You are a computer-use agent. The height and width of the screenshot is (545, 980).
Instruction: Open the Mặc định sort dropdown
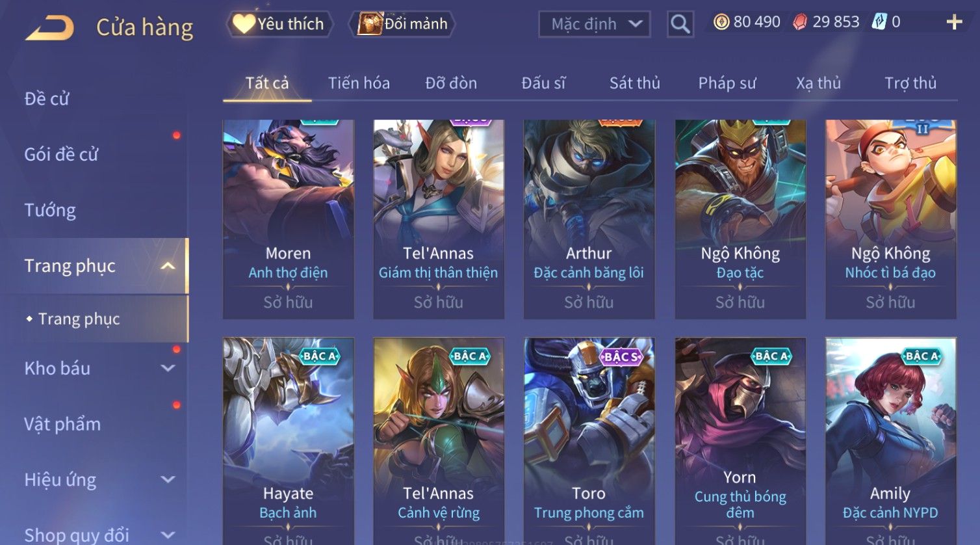[x=595, y=25]
